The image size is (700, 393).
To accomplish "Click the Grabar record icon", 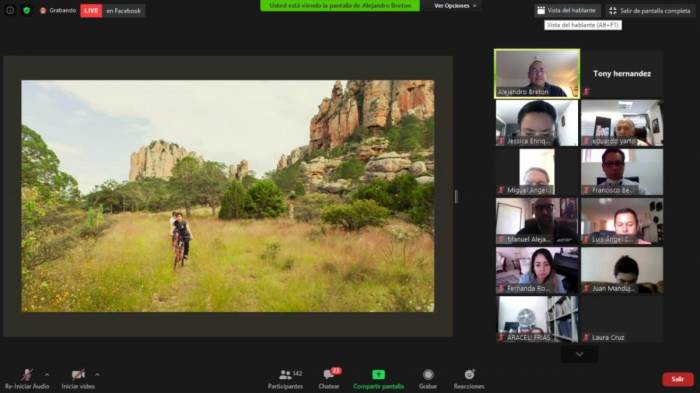I will [x=428, y=375].
